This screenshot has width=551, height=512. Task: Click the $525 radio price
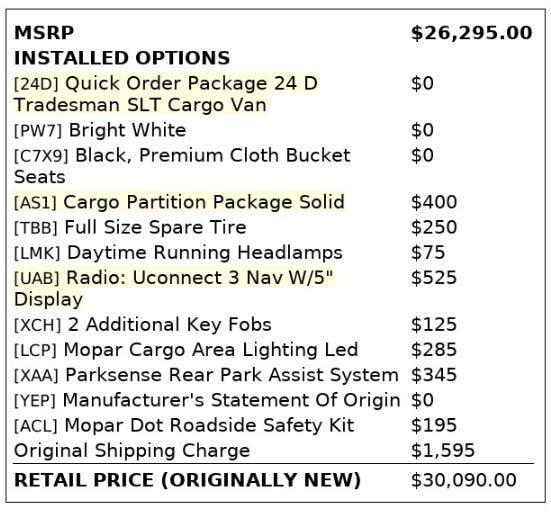point(434,278)
